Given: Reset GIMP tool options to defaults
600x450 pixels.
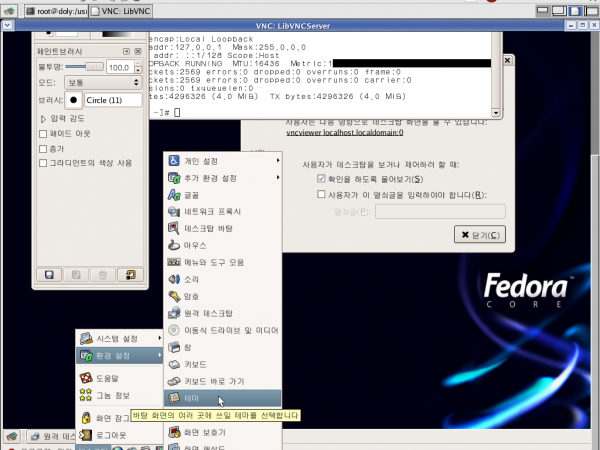Looking at the screenshot, I should (x=130, y=275).
